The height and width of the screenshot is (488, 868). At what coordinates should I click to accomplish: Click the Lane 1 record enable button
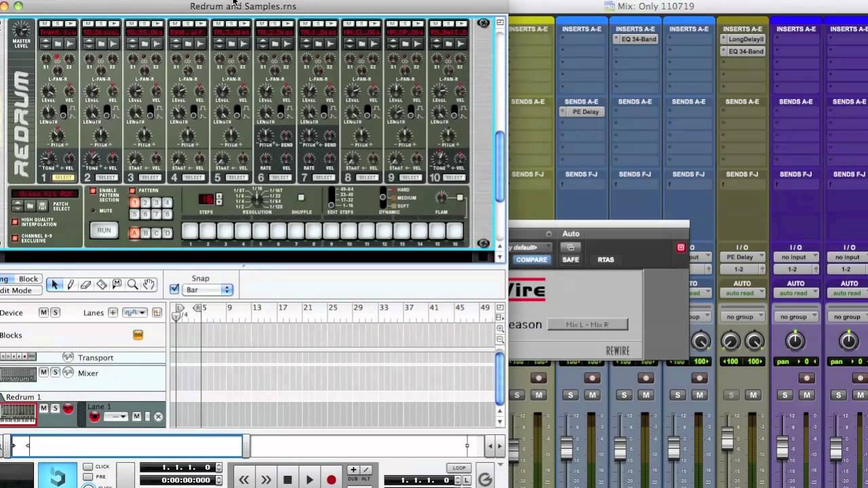tap(94, 416)
